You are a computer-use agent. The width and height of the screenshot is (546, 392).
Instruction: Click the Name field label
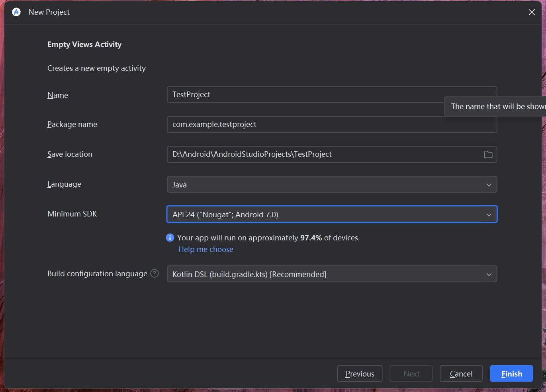(58, 95)
